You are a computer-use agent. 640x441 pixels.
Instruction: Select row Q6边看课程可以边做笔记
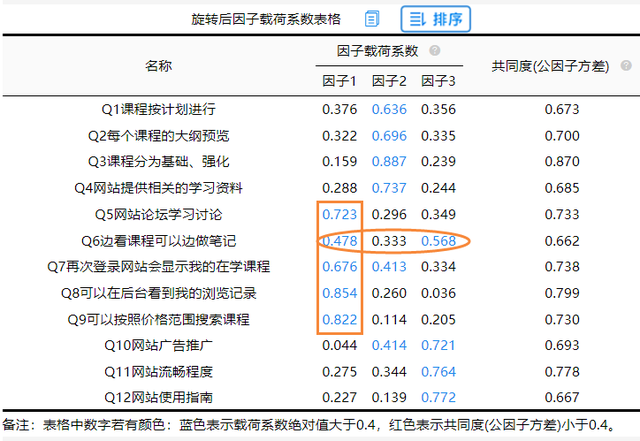(321, 241)
